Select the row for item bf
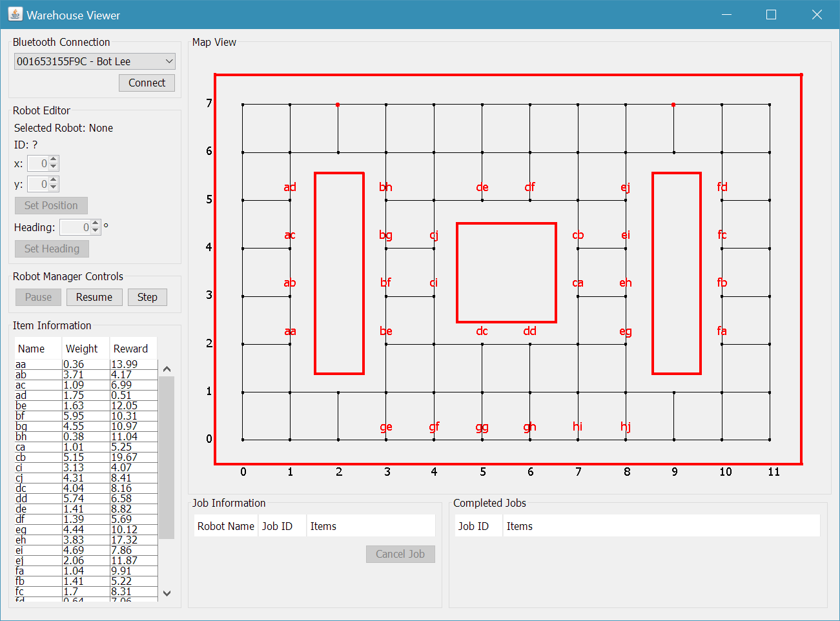The width and height of the screenshot is (840, 621). tap(65, 416)
